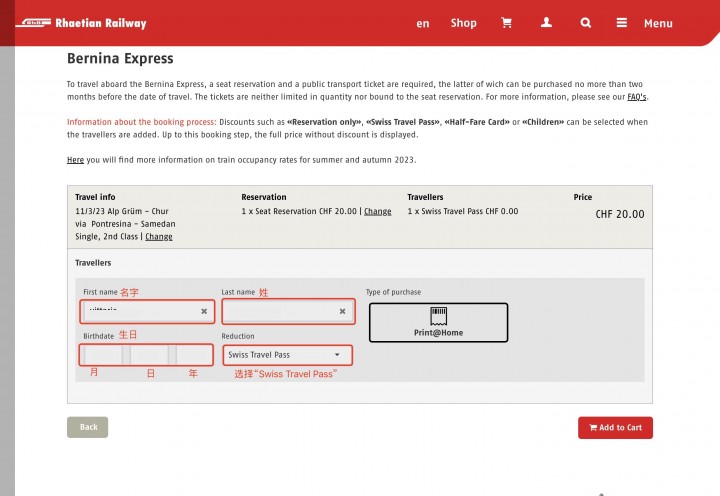Open the shopping cart icon in header
The height and width of the screenshot is (496, 720).
point(506,23)
